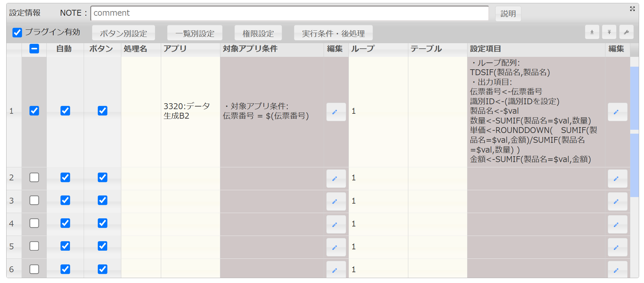Click the 説明 button
Image resolution: width=644 pixels, height=283 pixels.
tap(508, 14)
